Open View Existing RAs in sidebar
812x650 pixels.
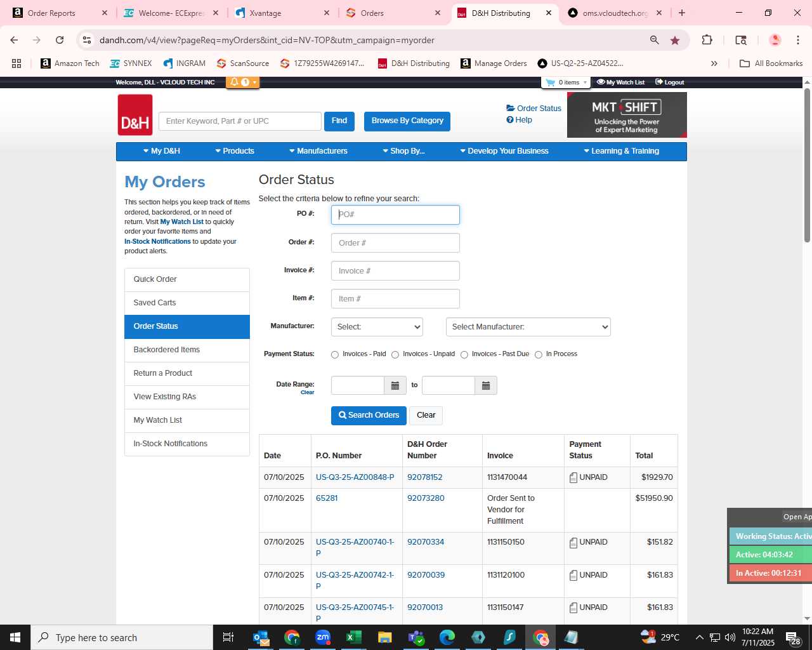187,397
